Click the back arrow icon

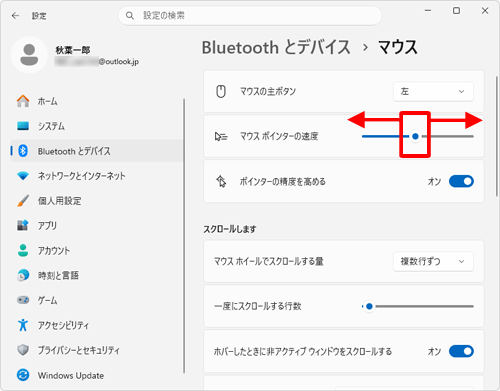(15, 16)
